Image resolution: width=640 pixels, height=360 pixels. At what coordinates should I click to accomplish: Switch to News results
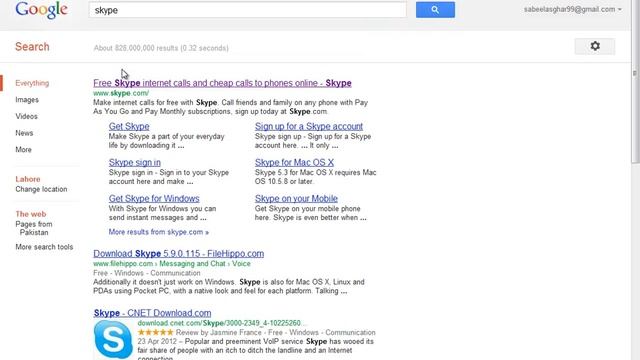pos(24,133)
